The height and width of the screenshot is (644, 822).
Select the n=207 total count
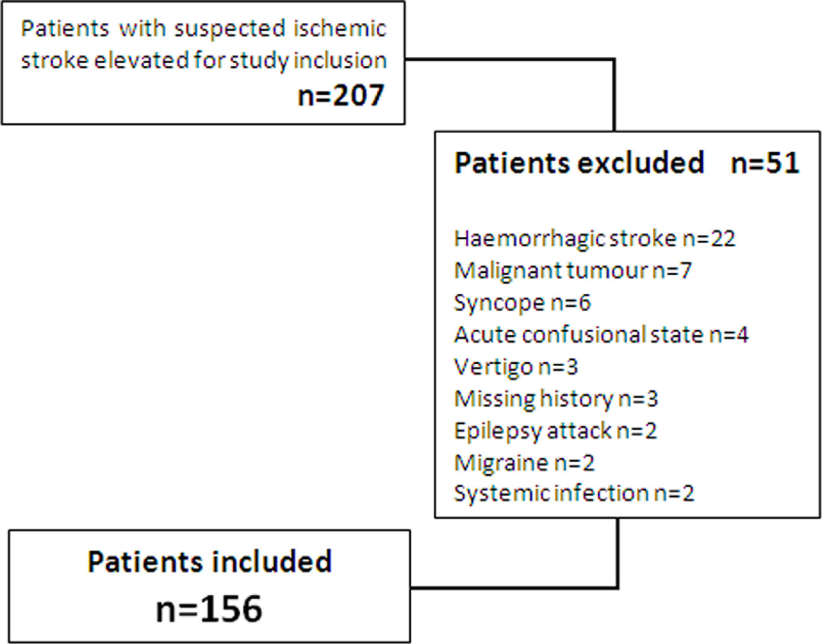[341, 95]
